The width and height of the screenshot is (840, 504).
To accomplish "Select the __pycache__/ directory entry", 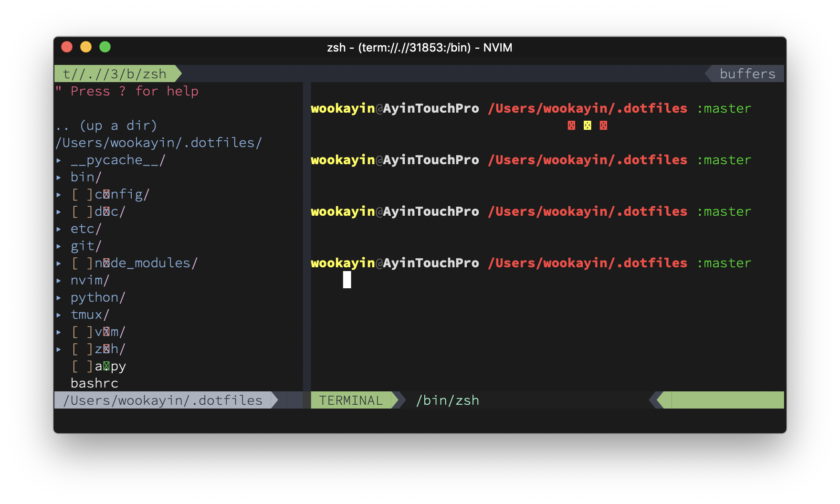I will tap(118, 160).
